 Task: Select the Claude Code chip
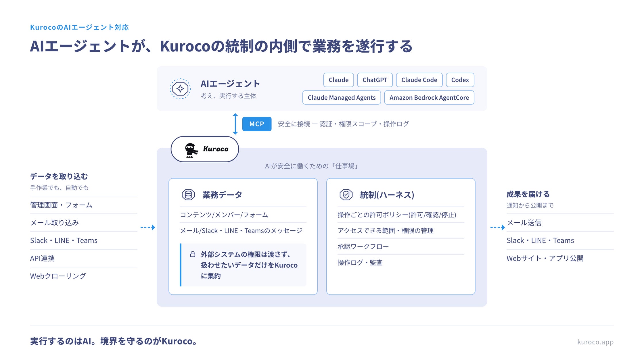419,80
